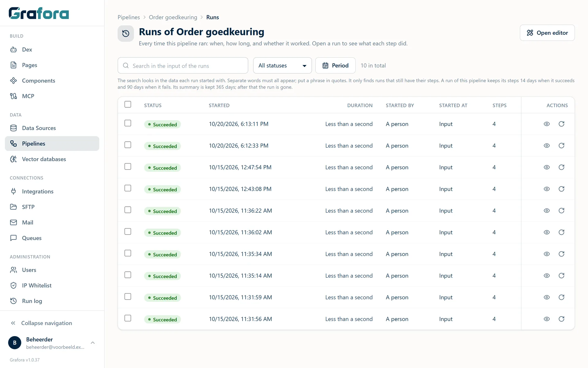
Task: View the run started at 11:35:14 AM
Action: pyautogui.click(x=547, y=276)
